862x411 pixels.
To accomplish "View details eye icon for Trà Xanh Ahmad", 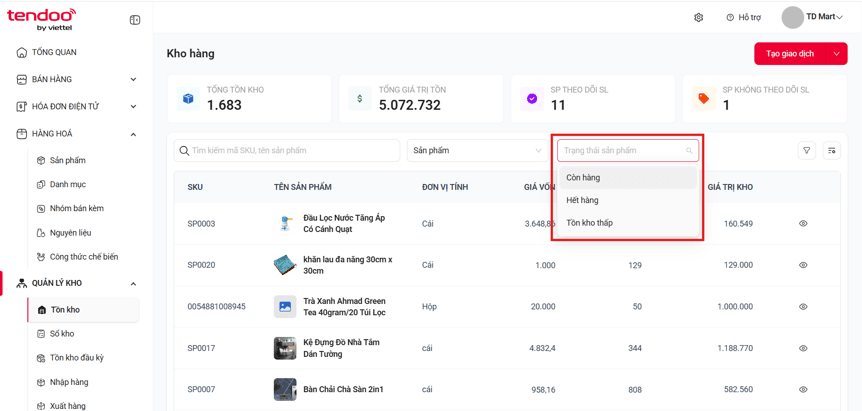I will coord(803,307).
